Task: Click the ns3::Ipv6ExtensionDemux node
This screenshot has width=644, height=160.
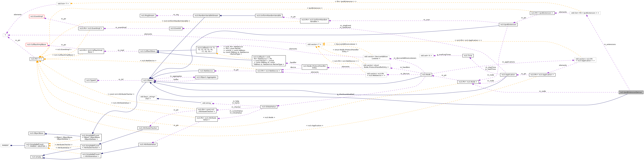Action: 631,92
